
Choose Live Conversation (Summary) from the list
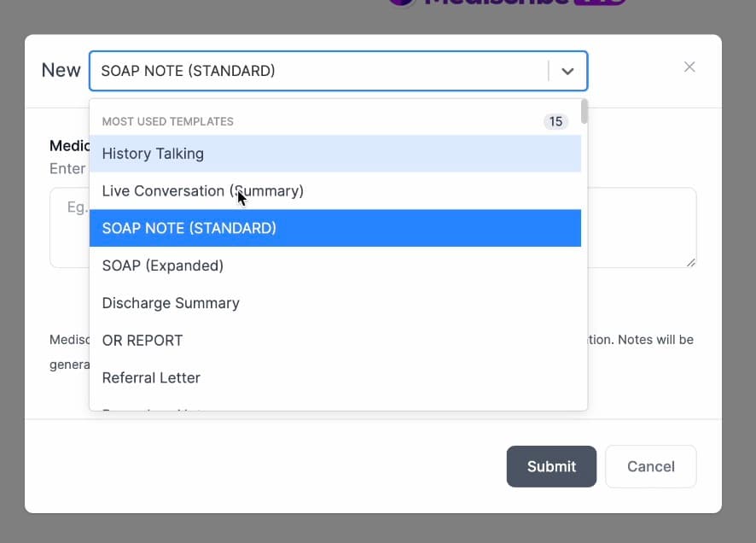pos(201,190)
